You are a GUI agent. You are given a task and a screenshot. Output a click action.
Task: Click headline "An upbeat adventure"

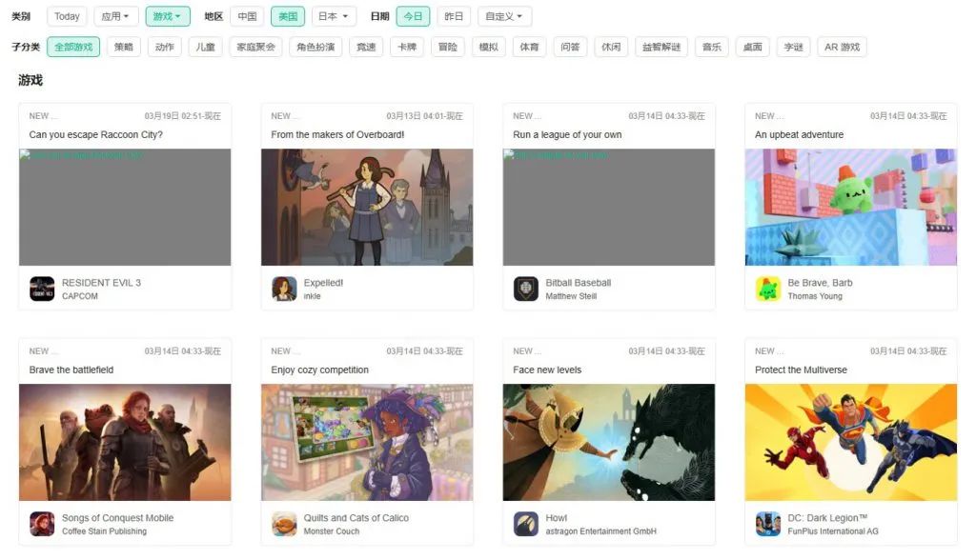800,134
